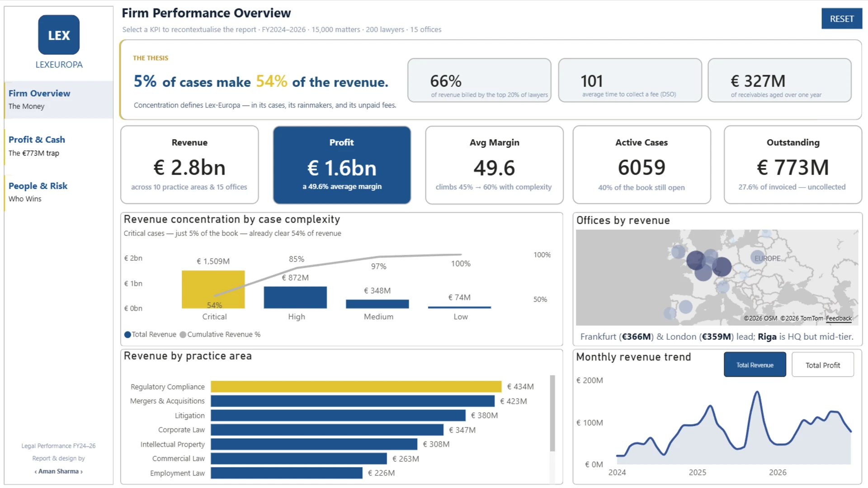Click the 'Legal Performance FY24–26' footer text

[x=58, y=446]
